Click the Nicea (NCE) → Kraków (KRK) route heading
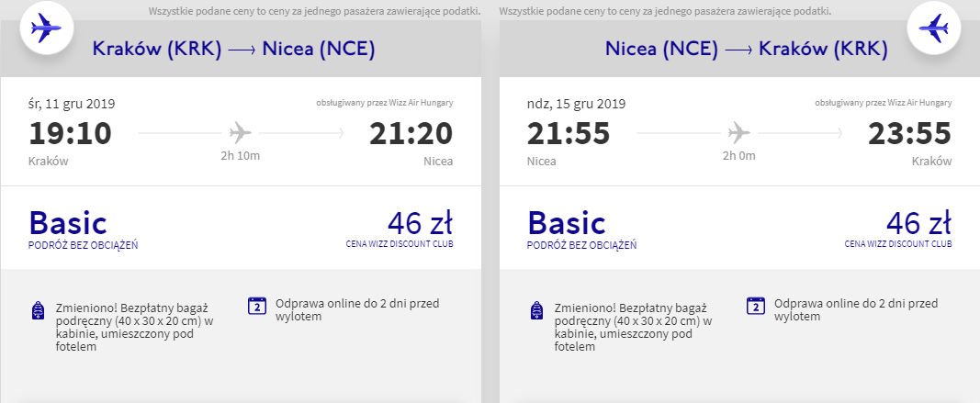Image resolution: width=980 pixels, height=403 pixels. [x=746, y=50]
